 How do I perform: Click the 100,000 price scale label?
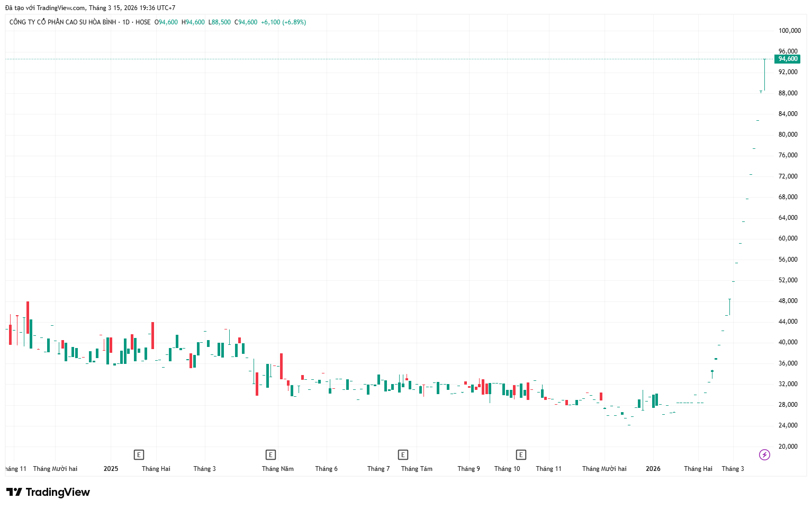[x=789, y=31]
